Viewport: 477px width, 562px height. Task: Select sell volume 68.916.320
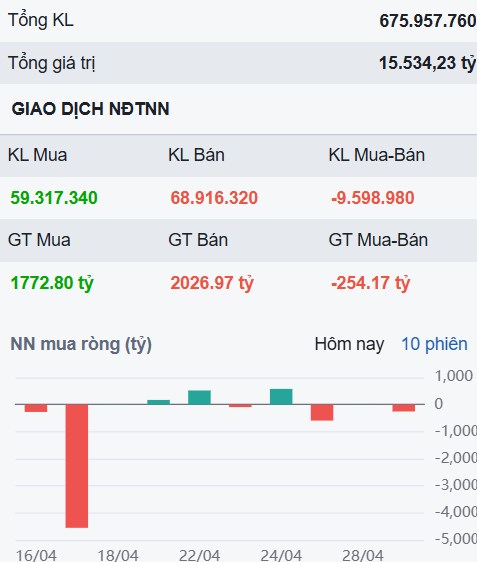coord(214,198)
